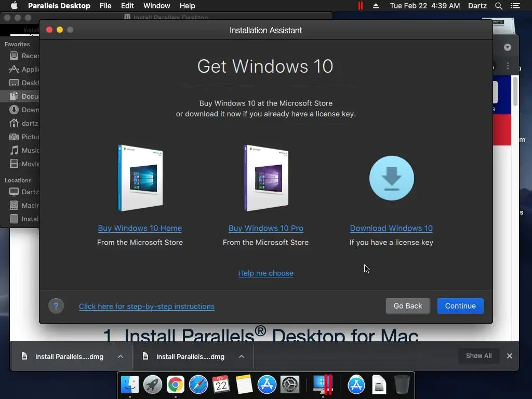This screenshot has height=399, width=532.
Task: Open the Window menu
Action: click(x=157, y=6)
